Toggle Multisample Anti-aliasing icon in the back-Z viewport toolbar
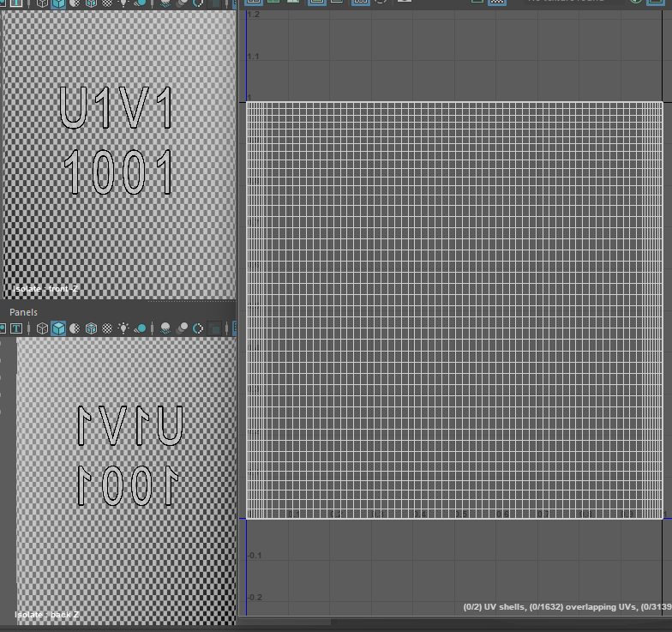 coord(198,328)
